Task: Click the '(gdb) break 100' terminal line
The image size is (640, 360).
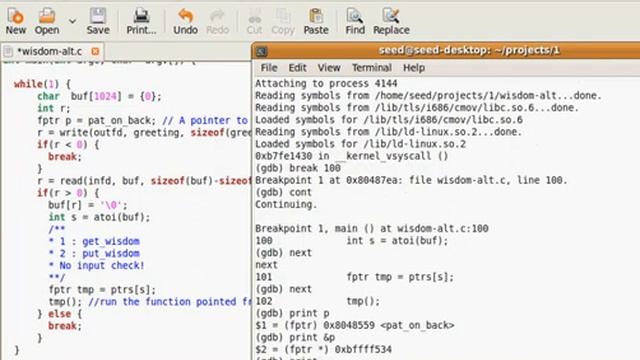Action: (298, 168)
